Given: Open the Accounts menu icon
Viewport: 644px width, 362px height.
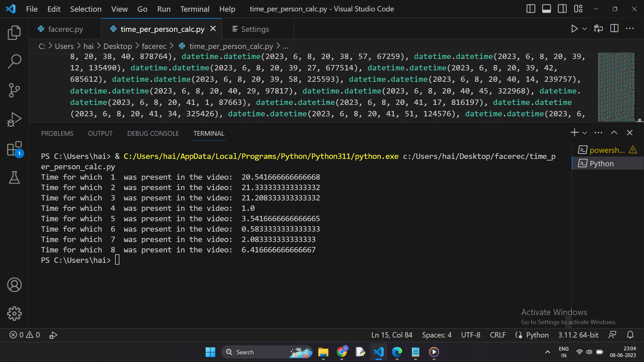Looking at the screenshot, I should pos(14,285).
